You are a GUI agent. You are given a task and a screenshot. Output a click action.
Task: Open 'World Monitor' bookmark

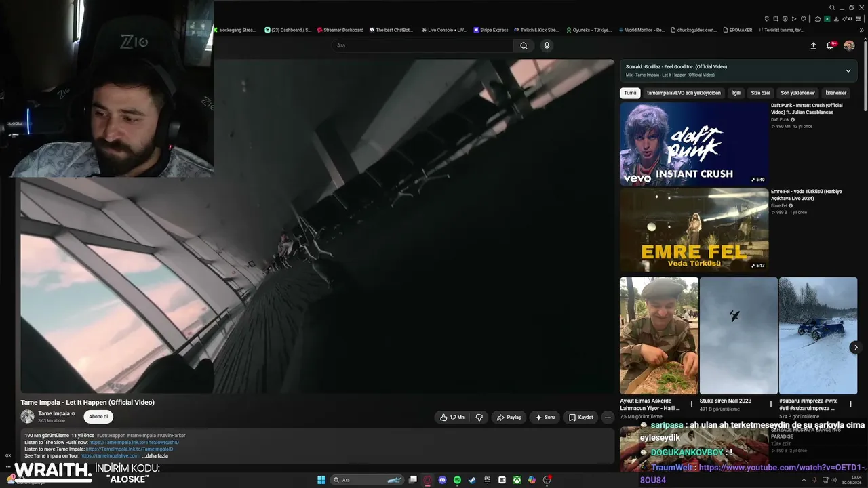pyautogui.click(x=641, y=30)
